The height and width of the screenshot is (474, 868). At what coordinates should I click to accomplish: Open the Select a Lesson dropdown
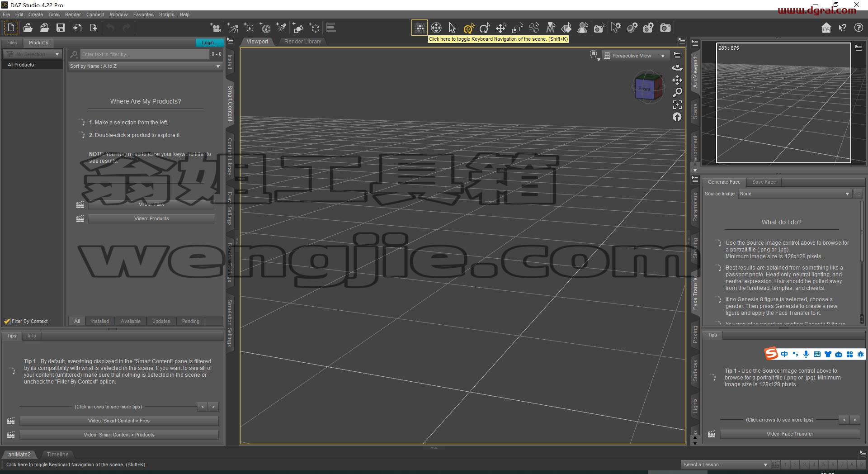pos(725,465)
